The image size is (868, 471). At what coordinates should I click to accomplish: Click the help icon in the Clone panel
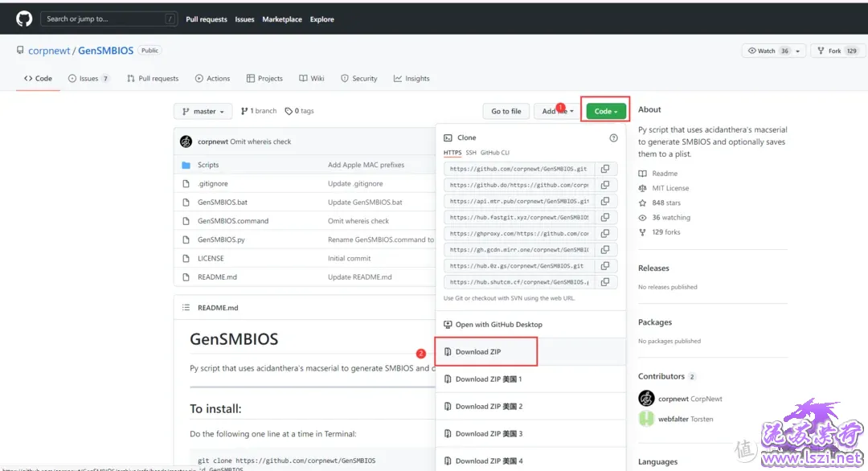click(x=613, y=137)
